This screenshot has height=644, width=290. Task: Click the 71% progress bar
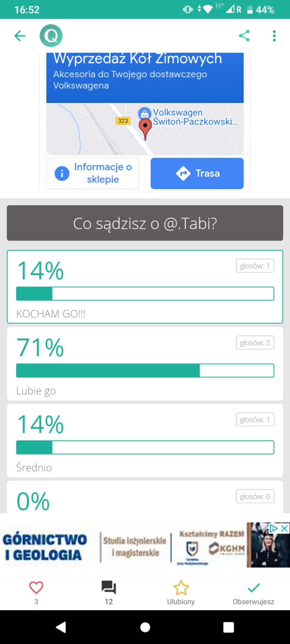point(145,371)
